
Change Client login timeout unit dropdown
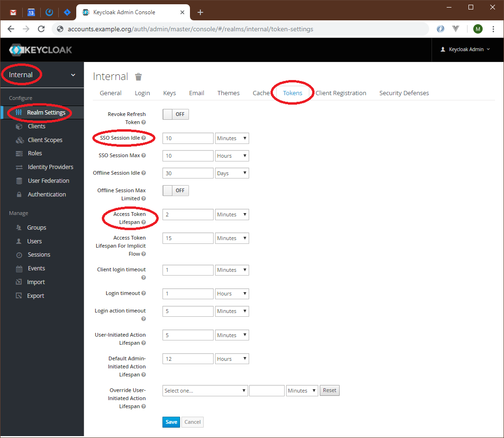[x=232, y=270]
